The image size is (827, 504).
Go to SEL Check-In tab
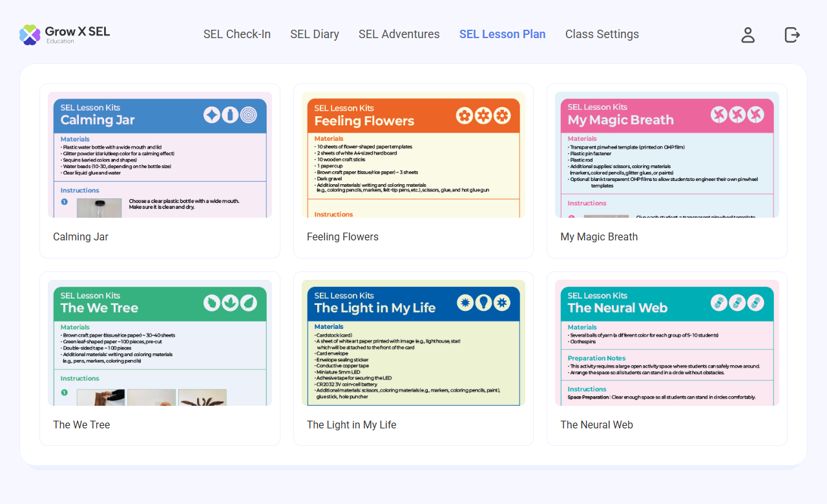(237, 34)
